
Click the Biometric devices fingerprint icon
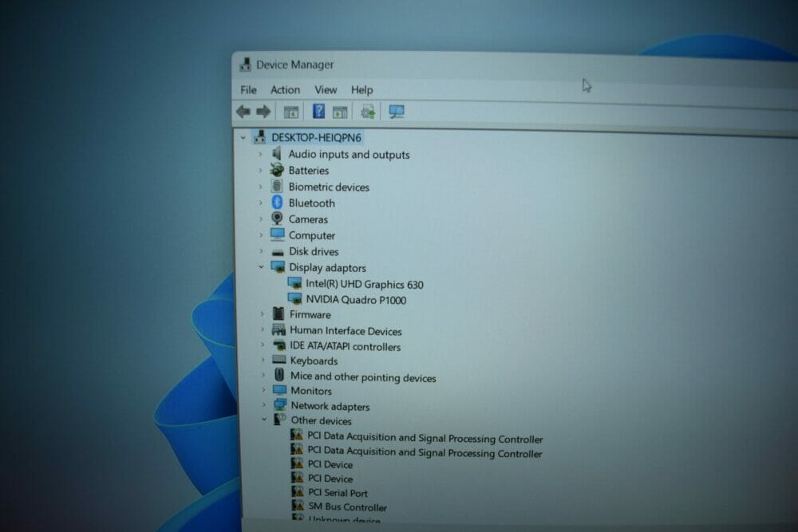(277, 186)
